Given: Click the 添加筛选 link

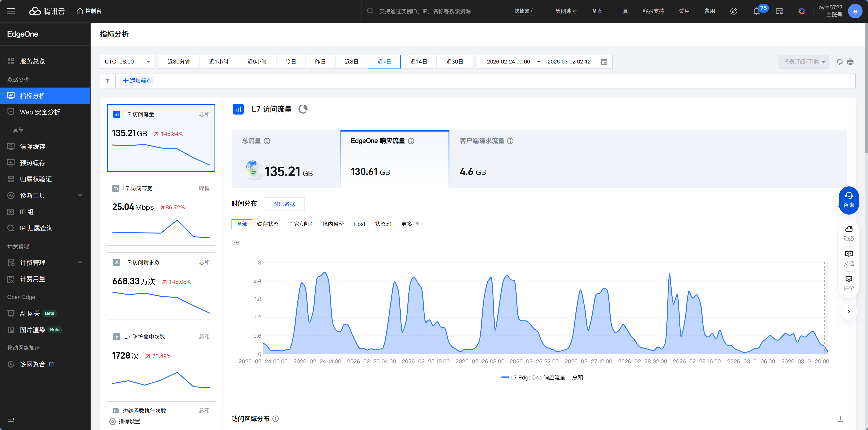Looking at the screenshot, I should coord(137,81).
